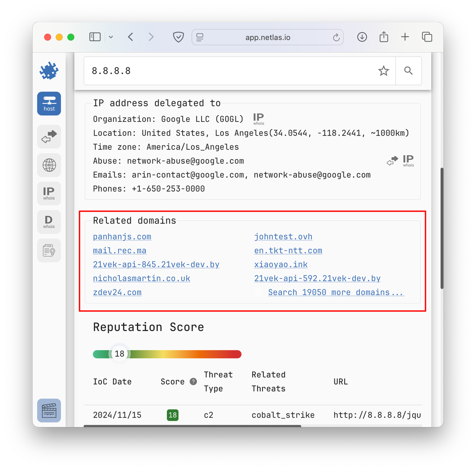This screenshot has height=470, width=476.
Task: Select the DNS lookup globe icon
Action: pyautogui.click(x=49, y=165)
